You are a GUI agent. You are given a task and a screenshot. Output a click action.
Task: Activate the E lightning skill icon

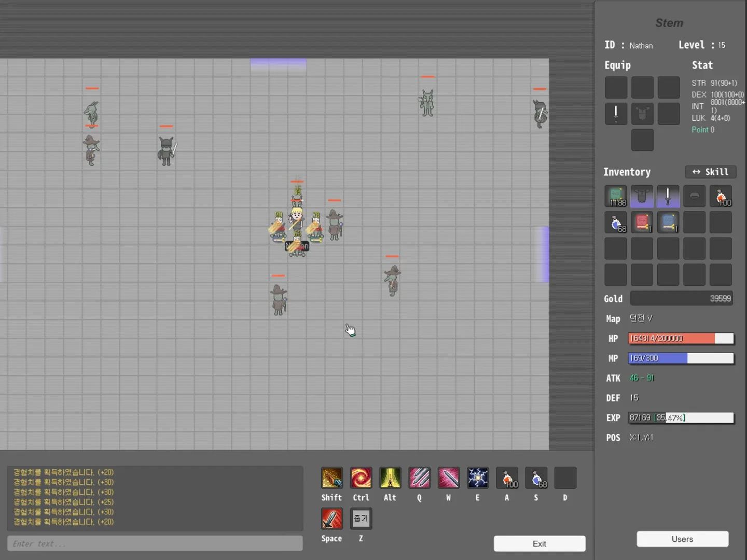click(478, 478)
